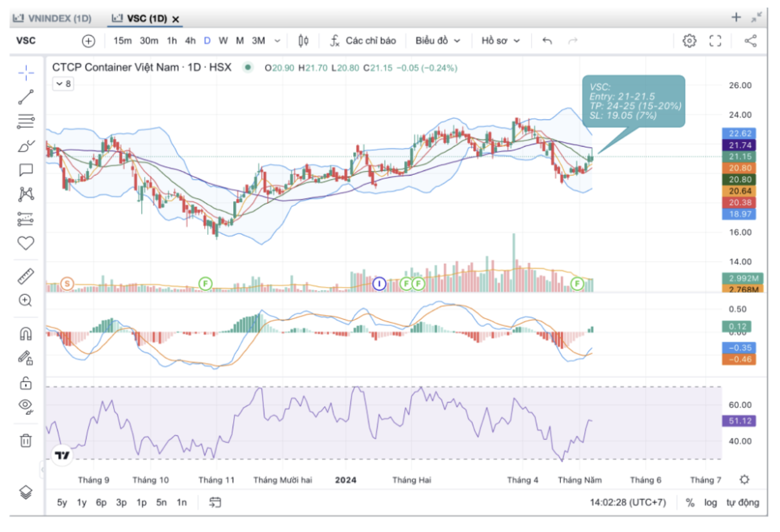Collapse the indicator legend showing 8
The width and height of the screenshot is (780, 532).
(63, 84)
